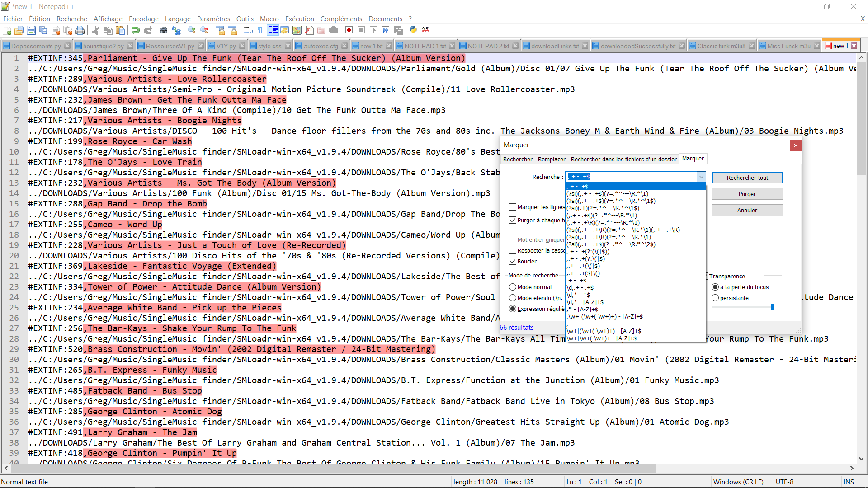Switch to the style.css document tab
This screenshot has width=868, height=488.
[270, 46]
